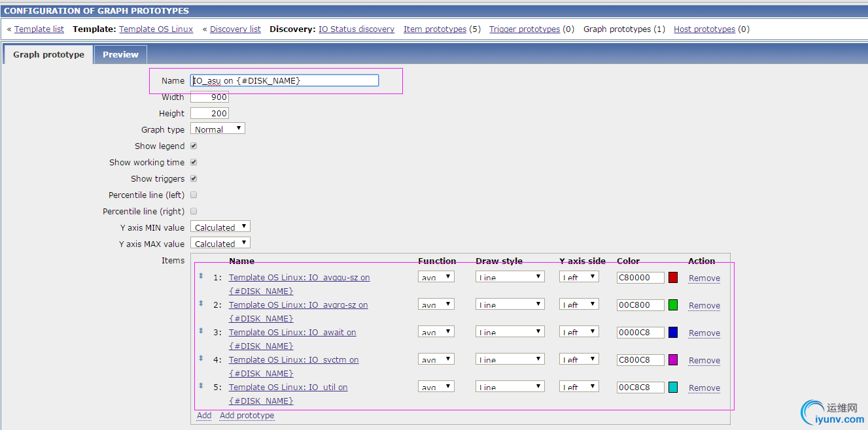Go to Template list link

(39, 29)
